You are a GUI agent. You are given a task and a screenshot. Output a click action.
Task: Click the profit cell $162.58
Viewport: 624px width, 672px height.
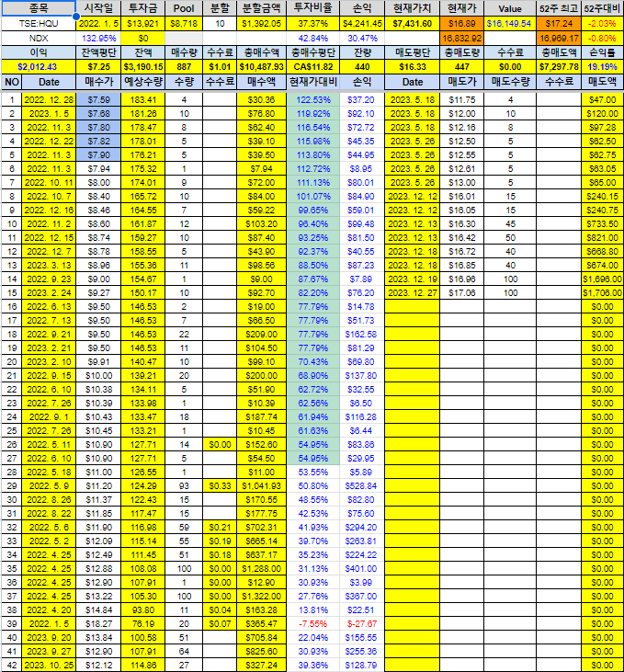(362, 335)
